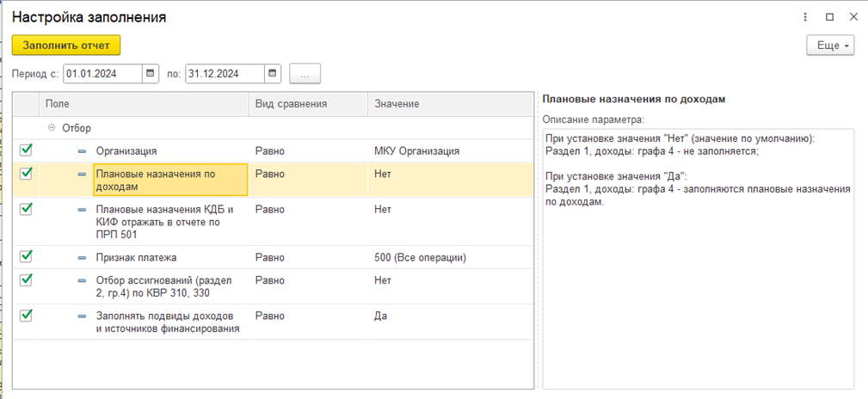Viewport: 868px width, 399px height.
Task: Click the Плановые назначения по доходам panel heading
Action: [634, 100]
